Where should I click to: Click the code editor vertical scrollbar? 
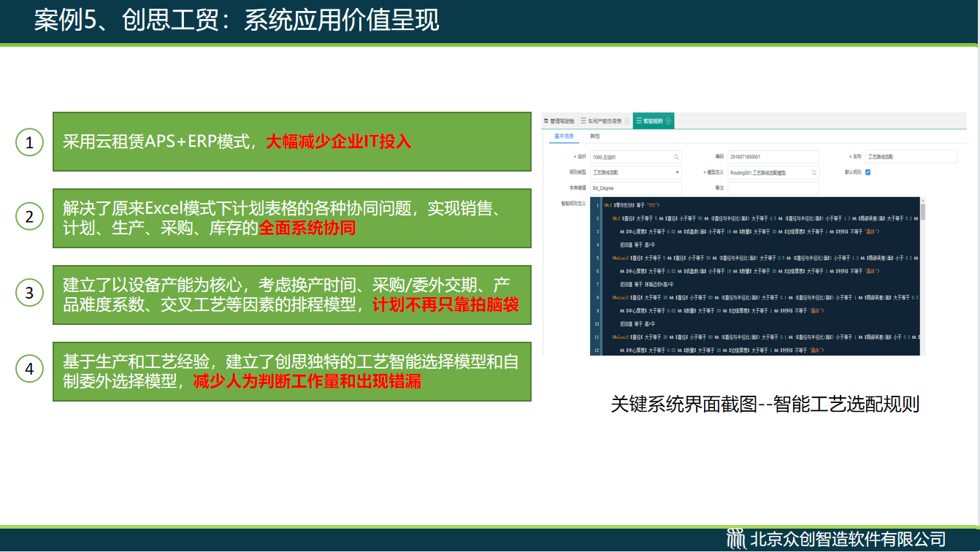(x=923, y=212)
